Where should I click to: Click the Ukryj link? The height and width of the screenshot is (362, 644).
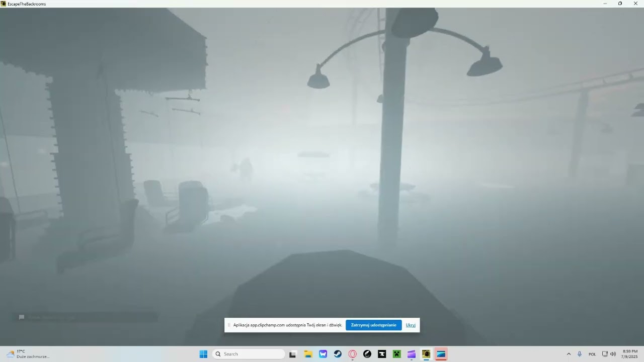[411, 325]
